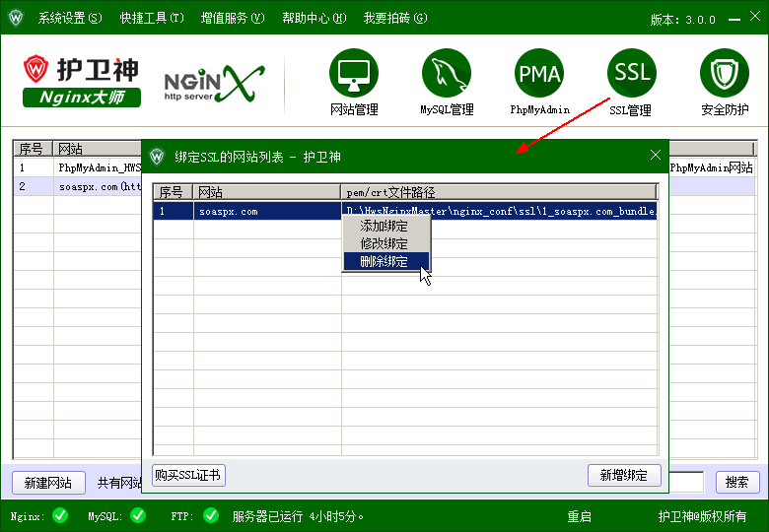Click the FTP status green checkmark
This screenshot has width=769, height=532.
(x=211, y=515)
